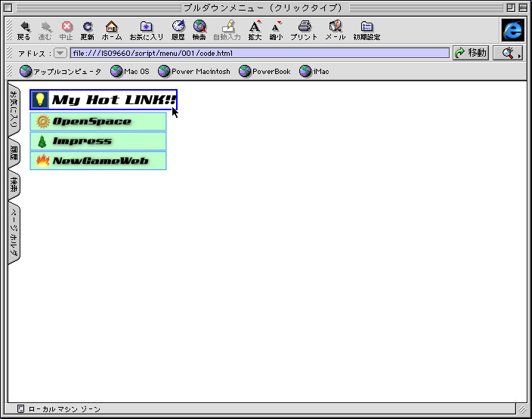Expand the address history dropdown arrow
This screenshot has width=532, height=419.
point(60,53)
